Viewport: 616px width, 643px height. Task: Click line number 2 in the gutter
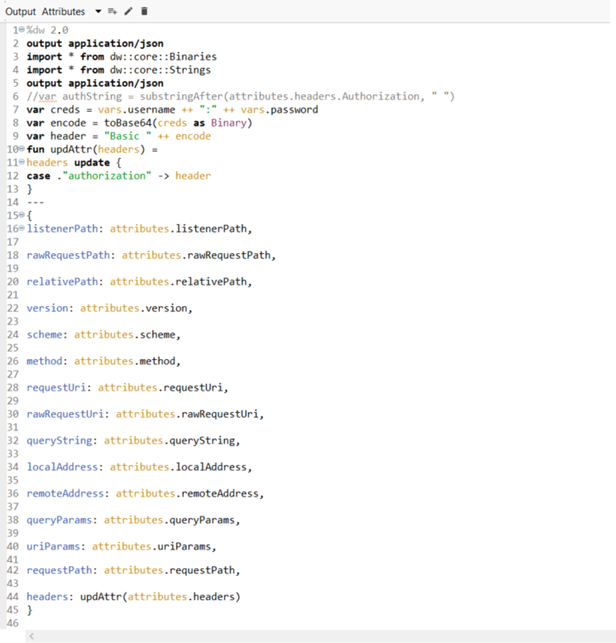16,43
